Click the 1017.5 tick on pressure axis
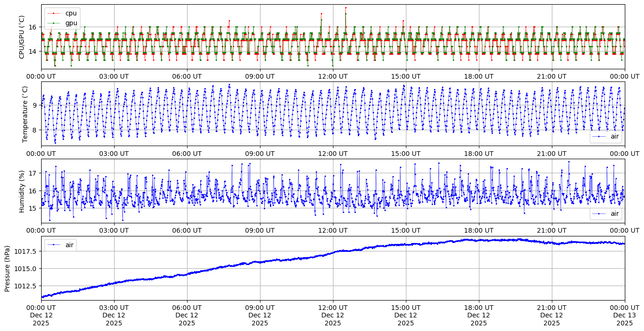The width and height of the screenshot is (644, 331). pyautogui.click(x=27, y=251)
